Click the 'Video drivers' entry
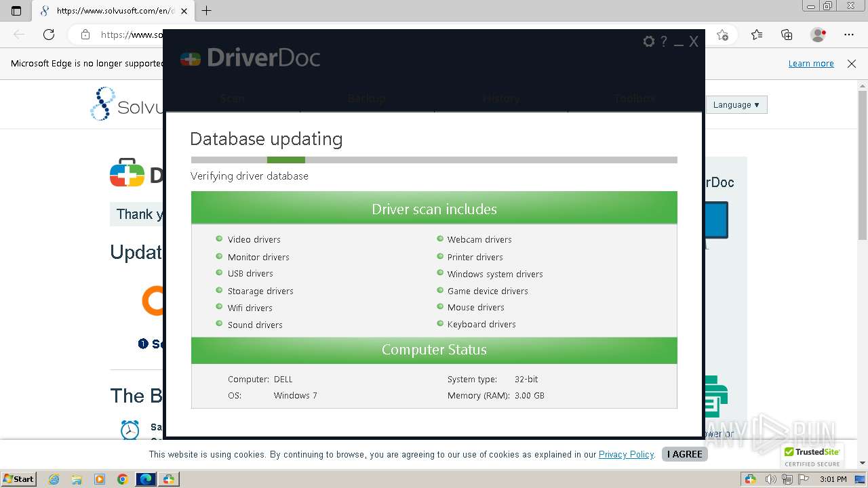The image size is (868, 488). point(254,240)
